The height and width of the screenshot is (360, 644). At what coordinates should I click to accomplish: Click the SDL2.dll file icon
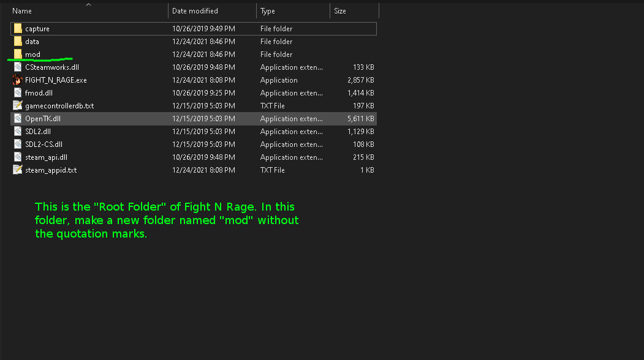pos(18,131)
